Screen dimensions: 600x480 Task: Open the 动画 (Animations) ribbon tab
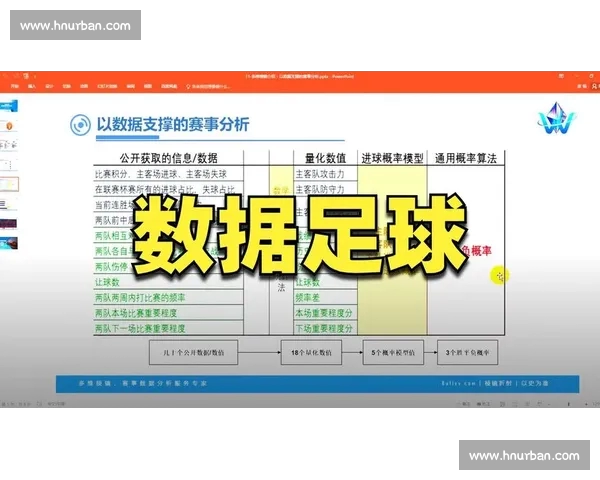[84, 86]
